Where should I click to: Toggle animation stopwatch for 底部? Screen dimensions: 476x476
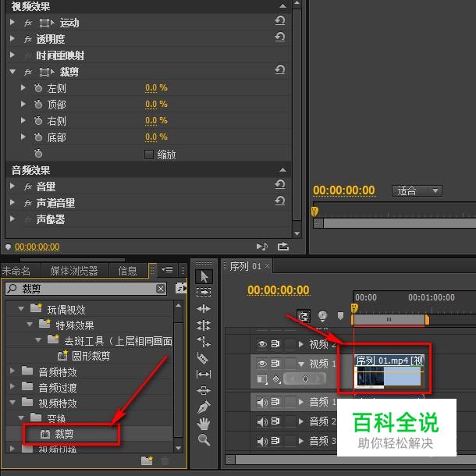[x=38, y=137]
